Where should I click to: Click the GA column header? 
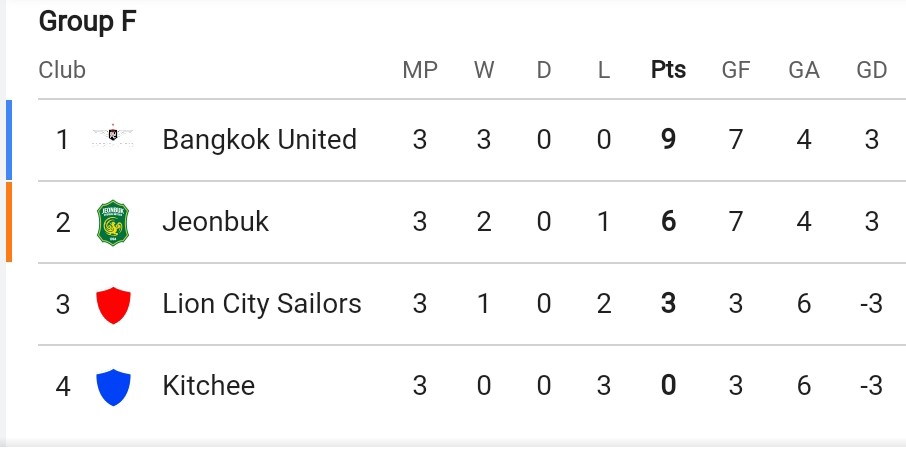coord(804,70)
